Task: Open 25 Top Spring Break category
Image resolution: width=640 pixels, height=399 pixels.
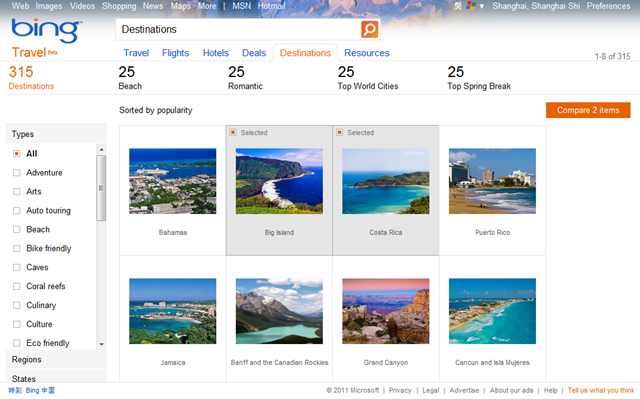Action: pos(479,78)
